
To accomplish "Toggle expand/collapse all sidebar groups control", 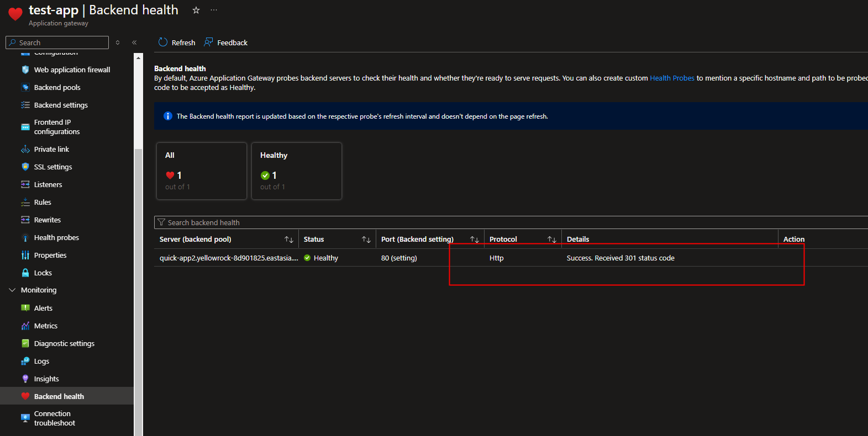I will 118,42.
